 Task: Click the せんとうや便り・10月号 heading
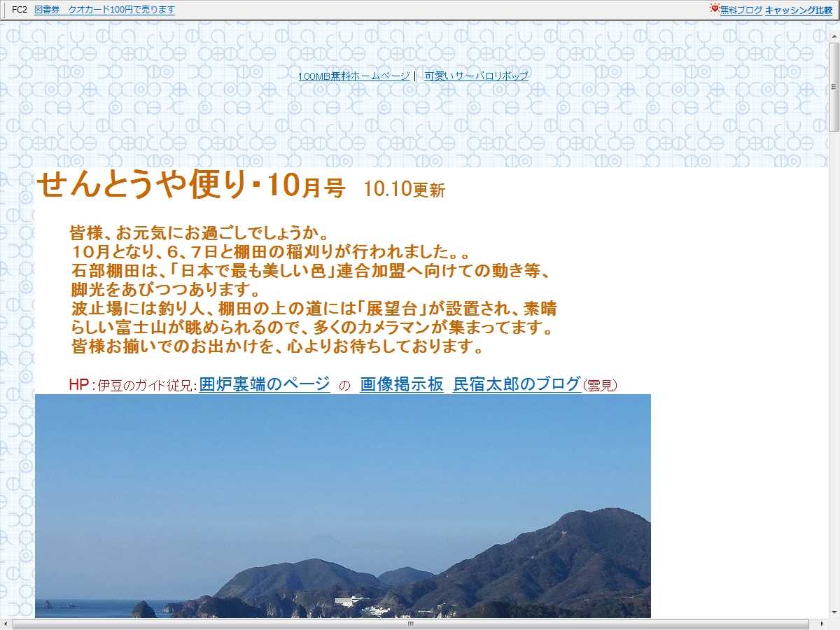[x=191, y=185]
